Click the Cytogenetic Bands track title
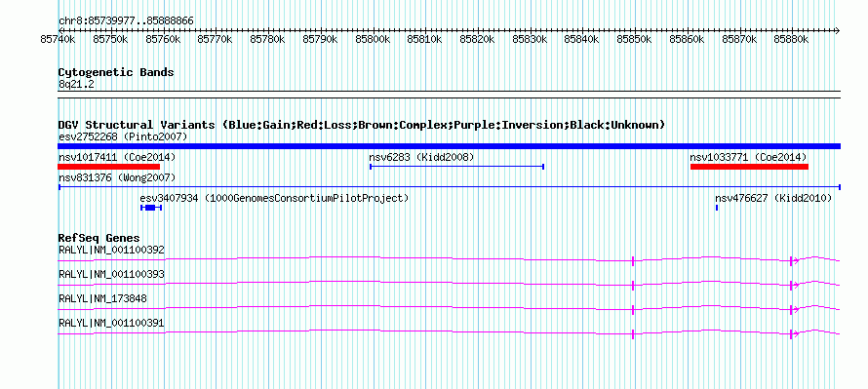This screenshot has width=868, height=389. (116, 72)
